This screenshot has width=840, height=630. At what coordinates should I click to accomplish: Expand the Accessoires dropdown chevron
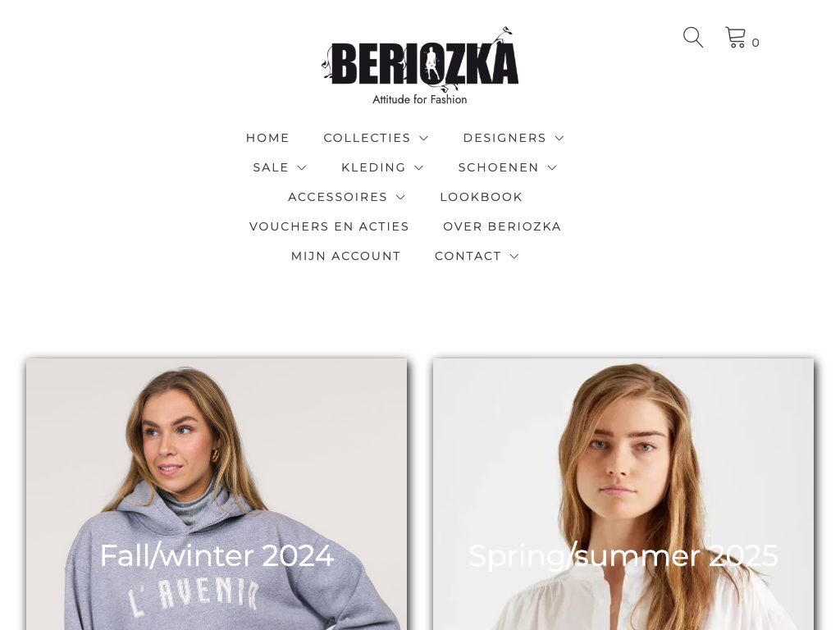click(x=400, y=197)
